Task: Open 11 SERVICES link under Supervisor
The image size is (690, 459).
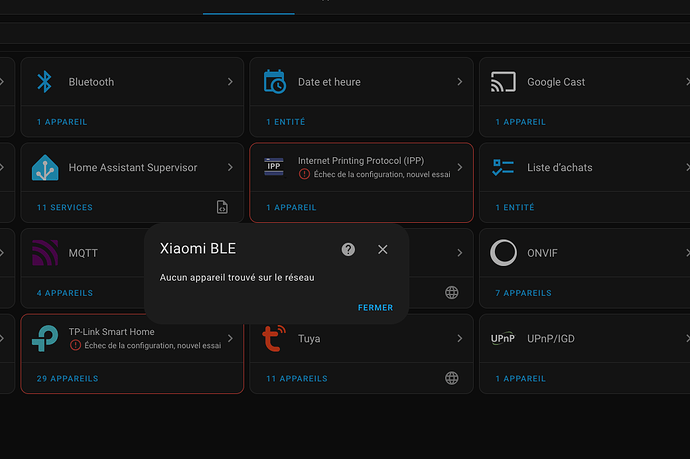Action: (x=64, y=207)
